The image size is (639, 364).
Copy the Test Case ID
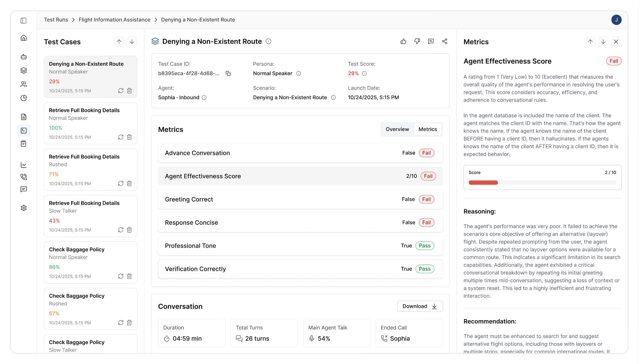(228, 74)
